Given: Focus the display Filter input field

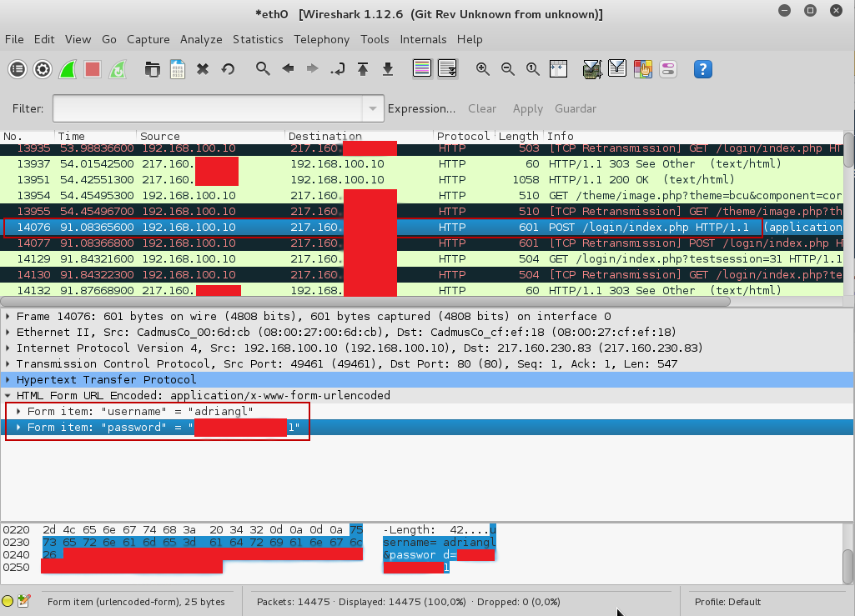Looking at the screenshot, I should tap(208, 108).
